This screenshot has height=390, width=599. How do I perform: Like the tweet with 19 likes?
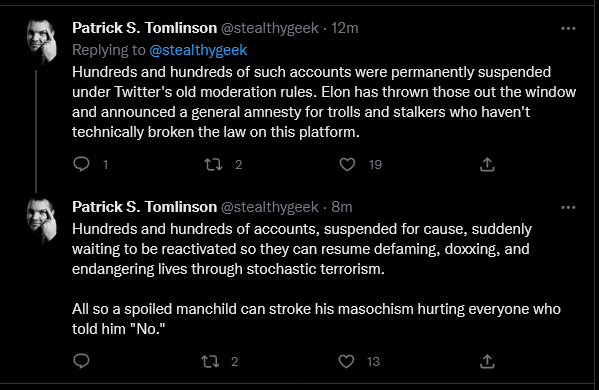347,165
